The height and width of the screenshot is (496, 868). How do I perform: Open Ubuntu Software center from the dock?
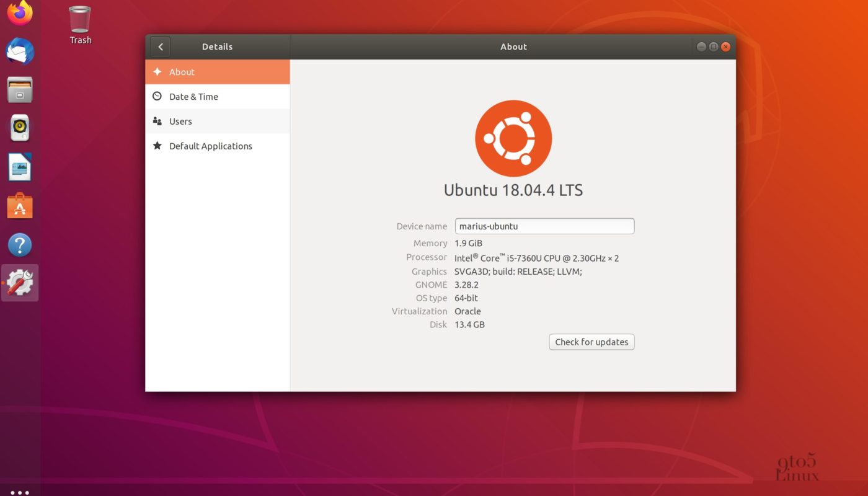pos(19,206)
